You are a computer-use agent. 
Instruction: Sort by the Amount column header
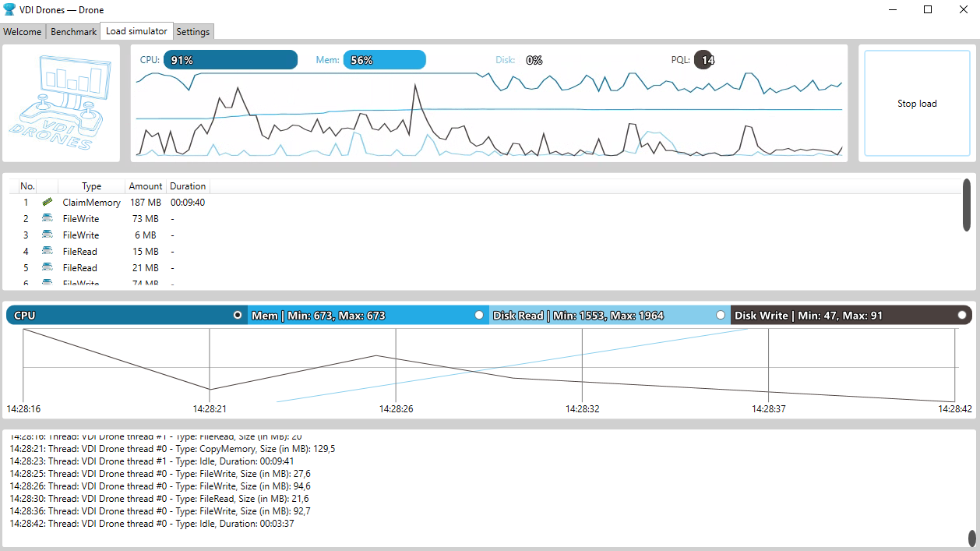point(146,186)
